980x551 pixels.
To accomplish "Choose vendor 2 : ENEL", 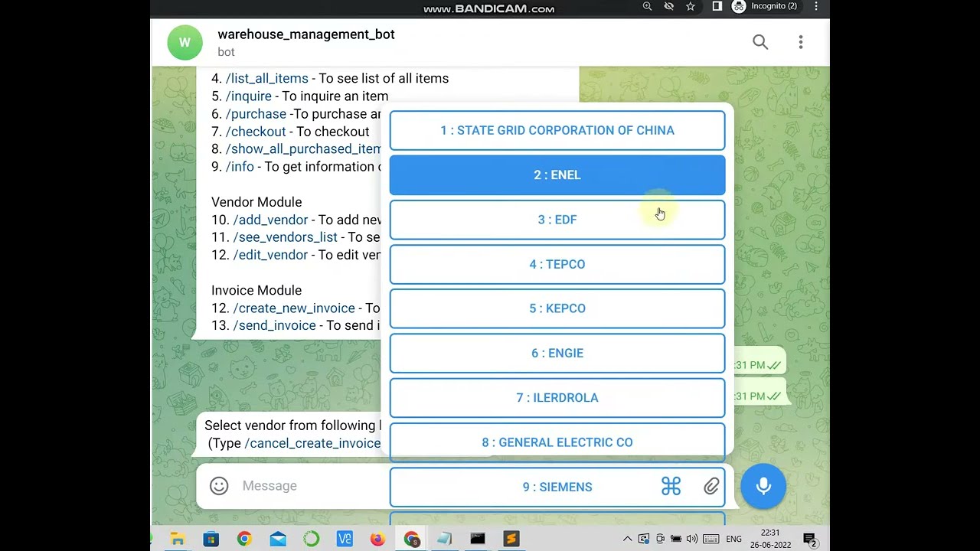I will 557,174.
